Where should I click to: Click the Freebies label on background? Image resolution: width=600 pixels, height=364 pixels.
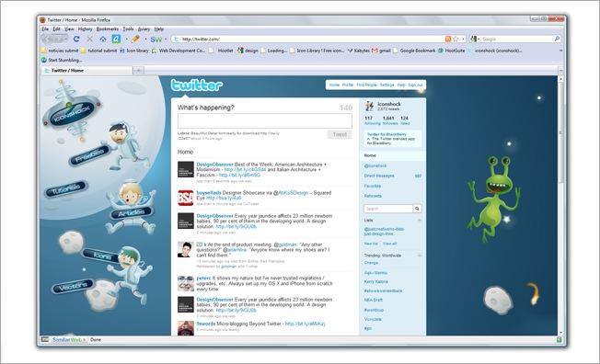[90, 156]
